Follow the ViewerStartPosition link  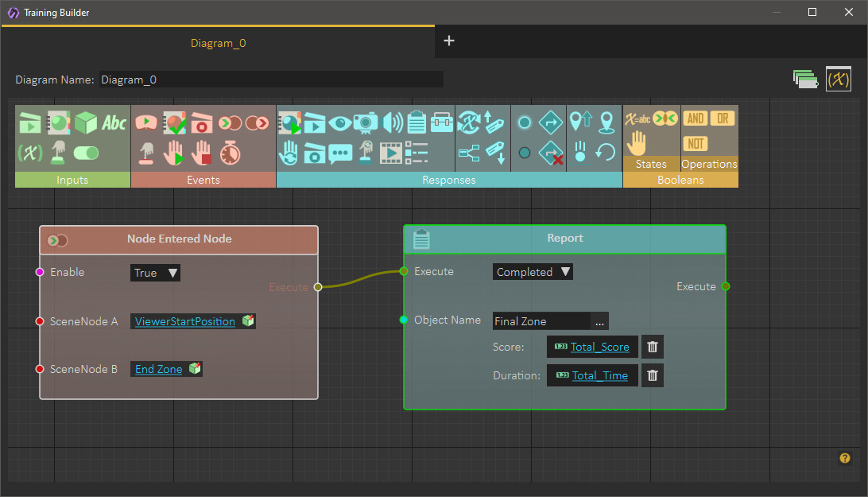(185, 321)
